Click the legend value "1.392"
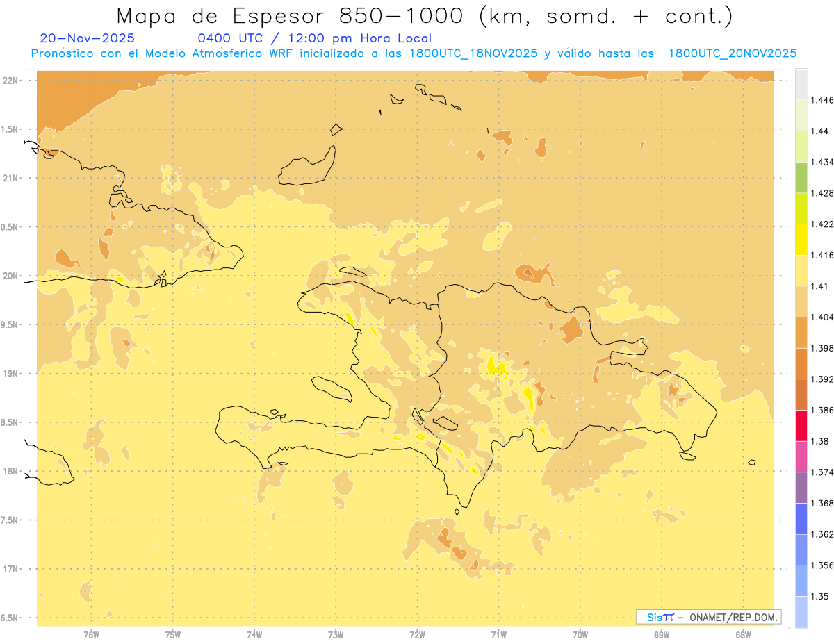834x644 pixels. coord(821,379)
